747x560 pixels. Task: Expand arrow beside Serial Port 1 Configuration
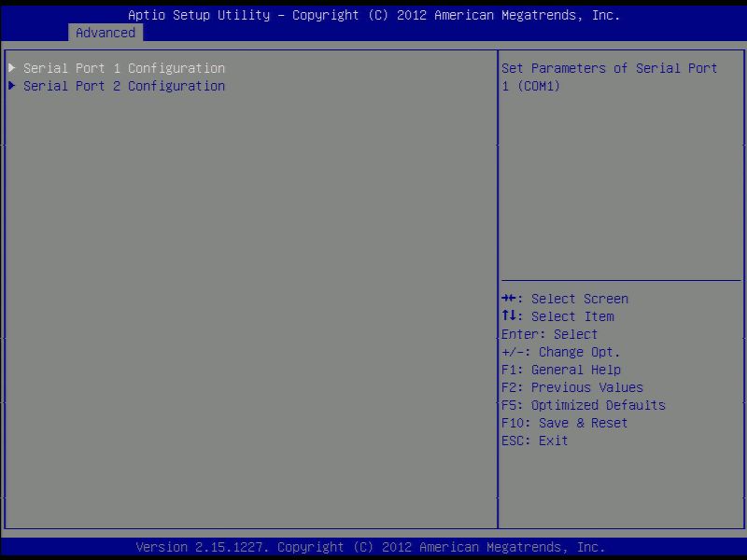coord(12,68)
